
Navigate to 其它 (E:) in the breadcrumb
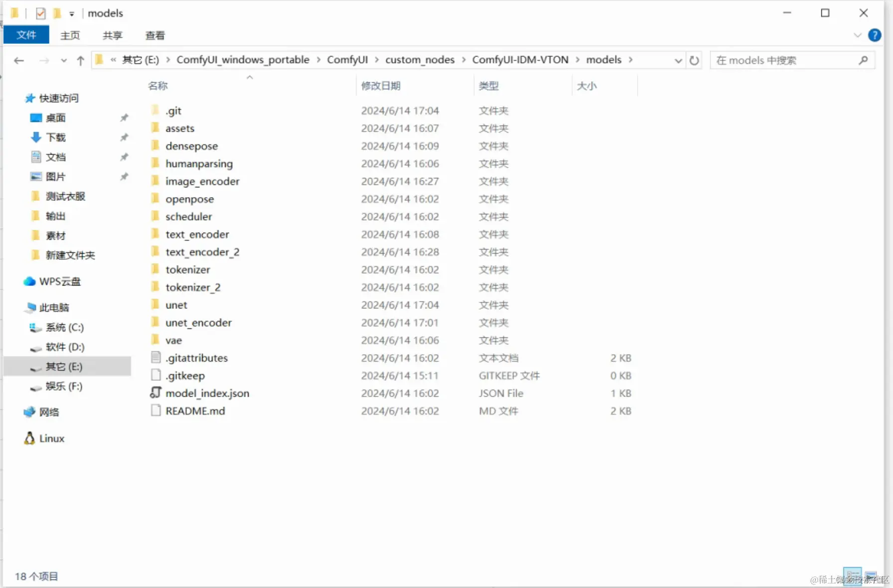[141, 60]
